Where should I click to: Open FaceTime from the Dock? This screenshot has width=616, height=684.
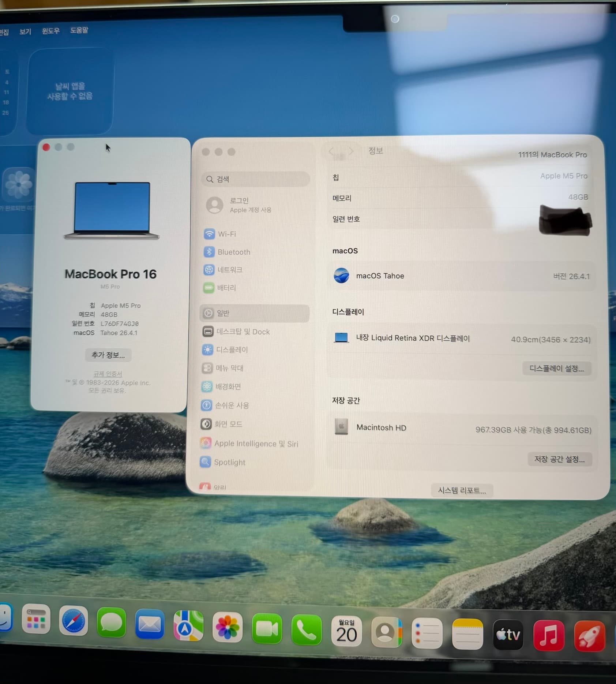click(267, 628)
